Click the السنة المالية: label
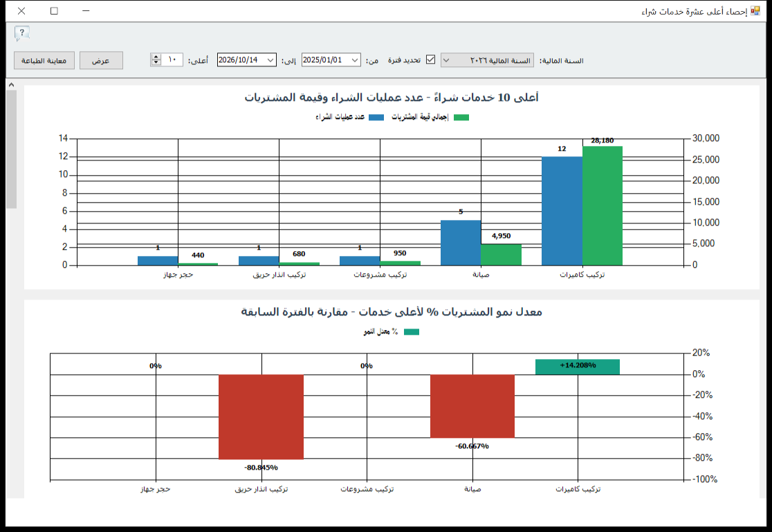 point(561,61)
